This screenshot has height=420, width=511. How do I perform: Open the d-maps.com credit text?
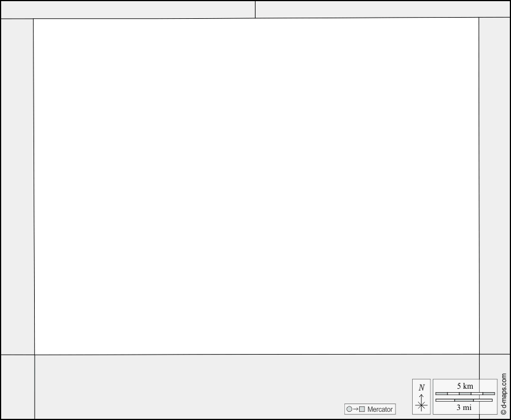click(x=504, y=391)
